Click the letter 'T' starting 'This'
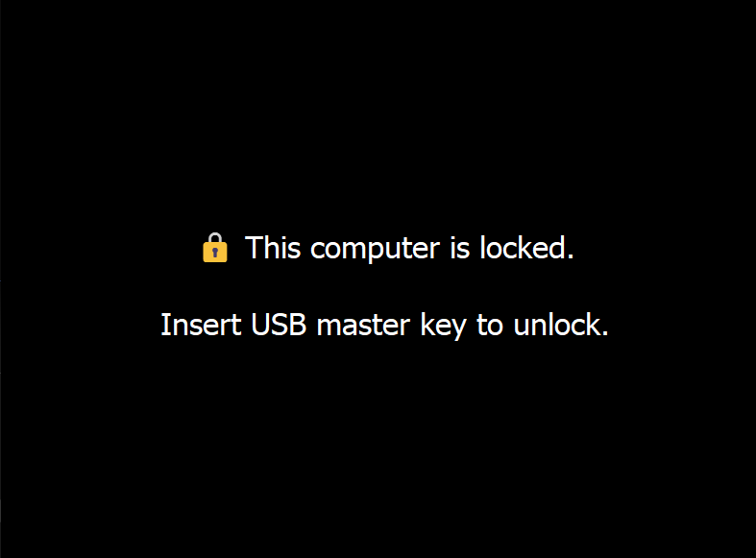The image size is (756, 558). point(254,248)
